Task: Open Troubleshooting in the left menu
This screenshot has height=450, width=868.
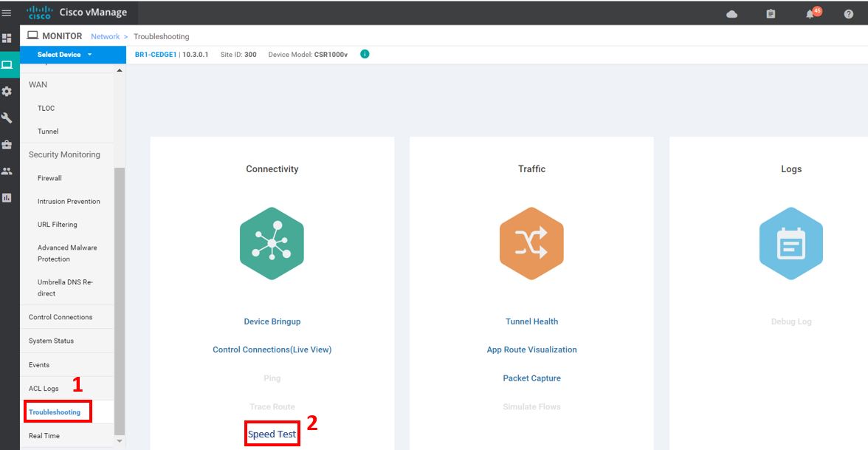Action: [x=55, y=412]
